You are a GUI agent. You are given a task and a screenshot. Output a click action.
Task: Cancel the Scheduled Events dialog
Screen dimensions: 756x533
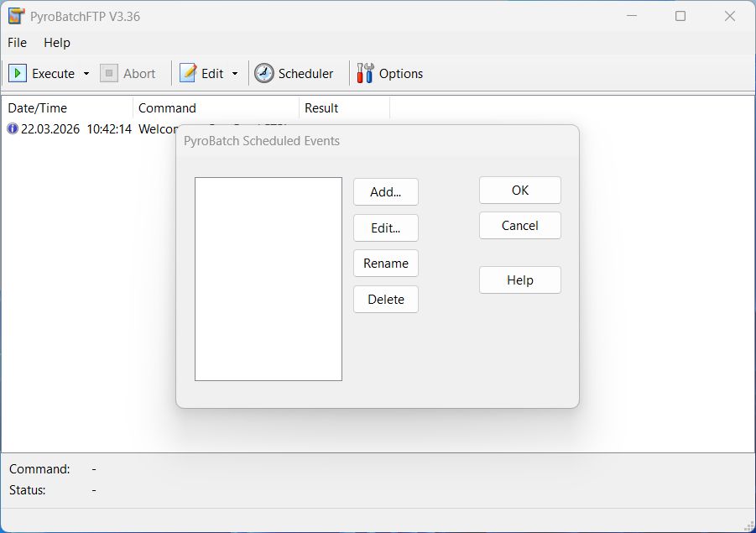pyautogui.click(x=519, y=226)
